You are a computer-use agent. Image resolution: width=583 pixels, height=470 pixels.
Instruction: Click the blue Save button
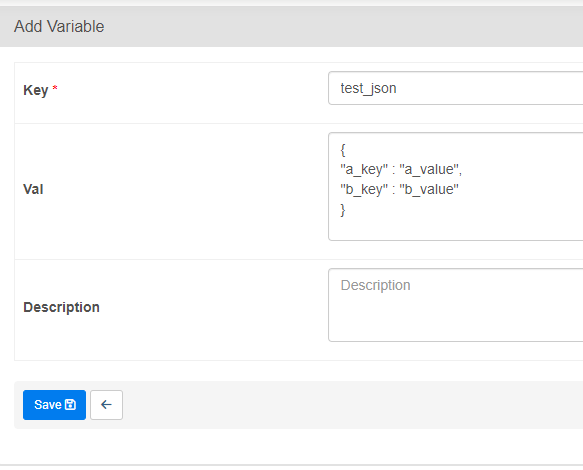tap(54, 405)
